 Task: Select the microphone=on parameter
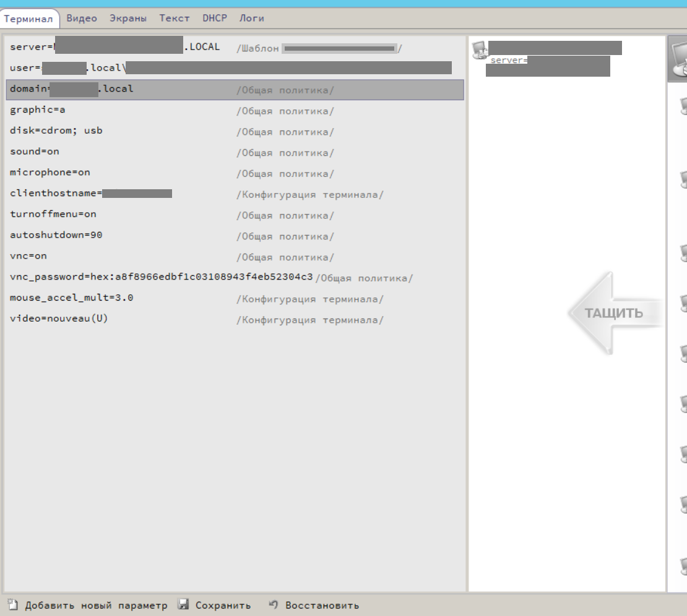coord(50,173)
